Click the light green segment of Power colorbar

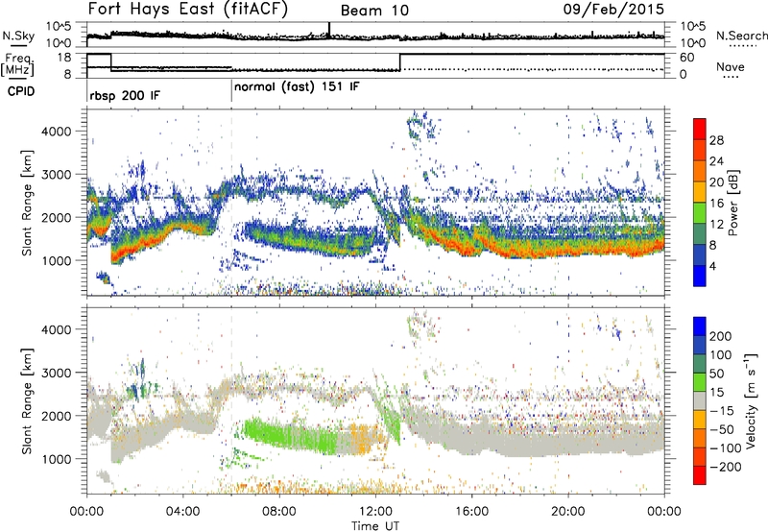[x=700, y=213]
